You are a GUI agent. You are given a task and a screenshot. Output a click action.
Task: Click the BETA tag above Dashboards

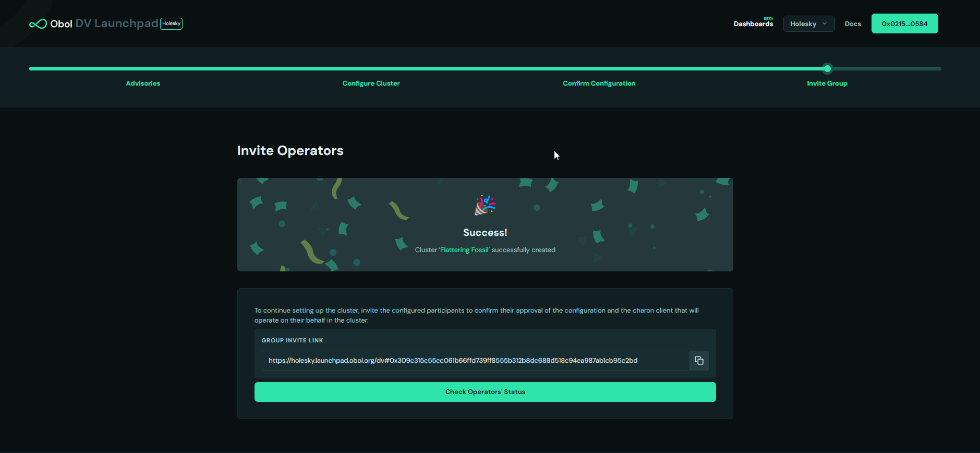point(768,18)
